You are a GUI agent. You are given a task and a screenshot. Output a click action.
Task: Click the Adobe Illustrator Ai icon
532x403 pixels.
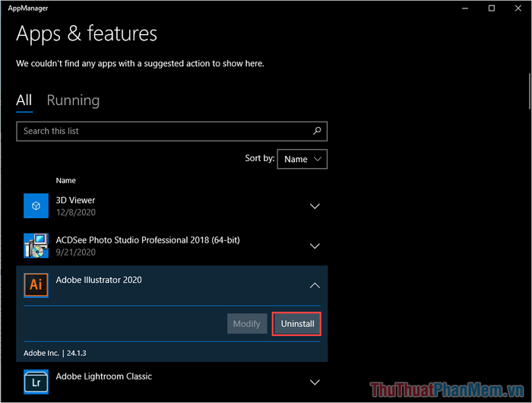coord(36,285)
